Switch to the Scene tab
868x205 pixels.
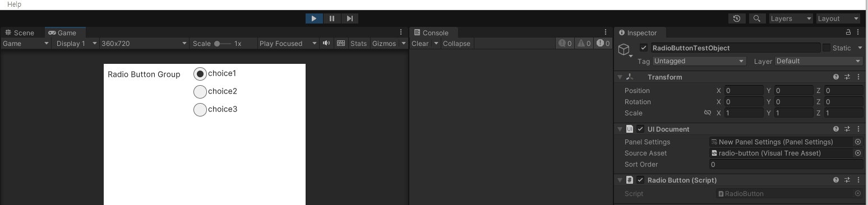coord(20,32)
